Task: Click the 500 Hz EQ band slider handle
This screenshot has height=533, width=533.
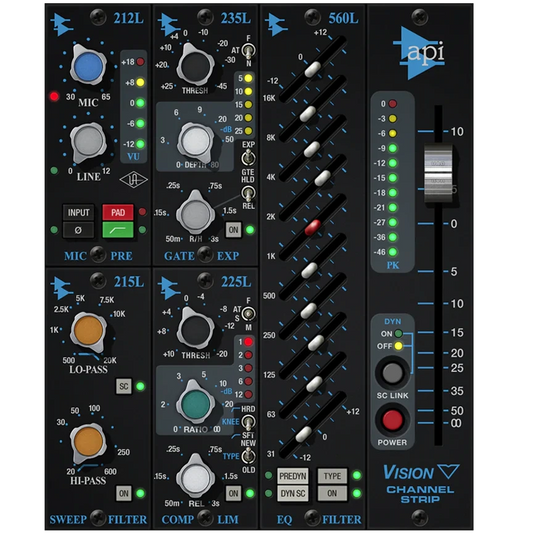Action: (x=309, y=270)
